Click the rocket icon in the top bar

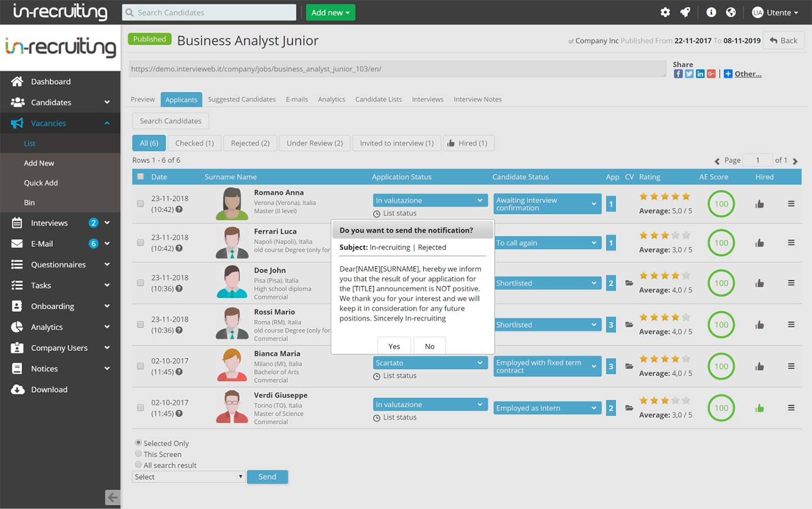click(685, 12)
